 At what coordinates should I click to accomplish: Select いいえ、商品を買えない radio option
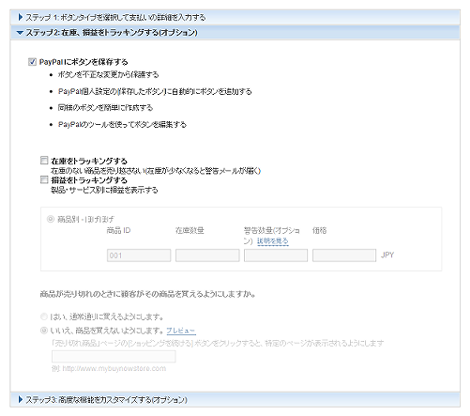point(44,330)
